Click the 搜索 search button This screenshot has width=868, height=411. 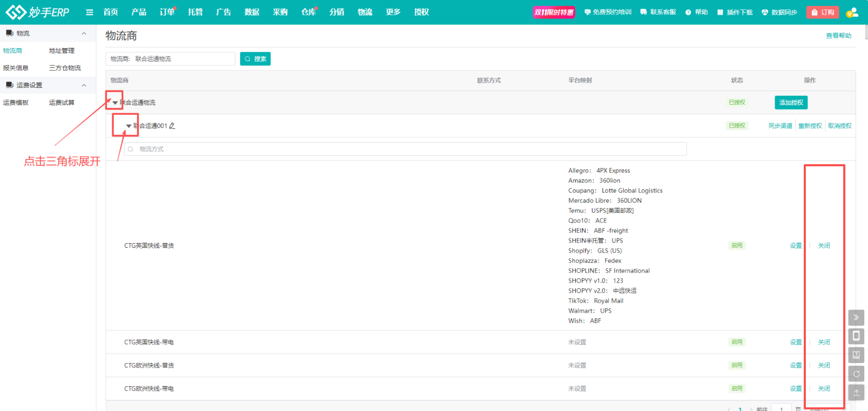coord(255,59)
